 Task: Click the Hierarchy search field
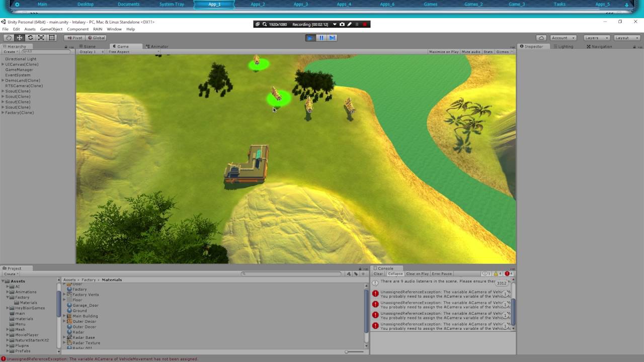pos(47,52)
